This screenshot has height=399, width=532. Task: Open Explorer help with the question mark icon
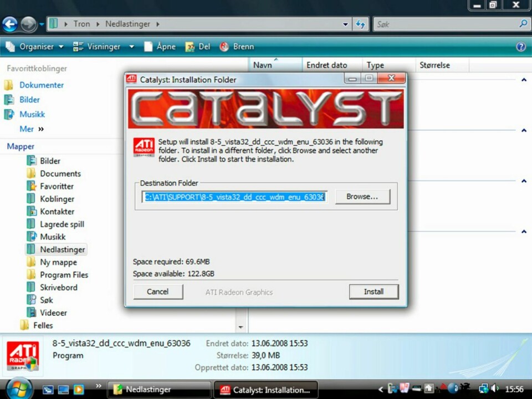tap(521, 47)
